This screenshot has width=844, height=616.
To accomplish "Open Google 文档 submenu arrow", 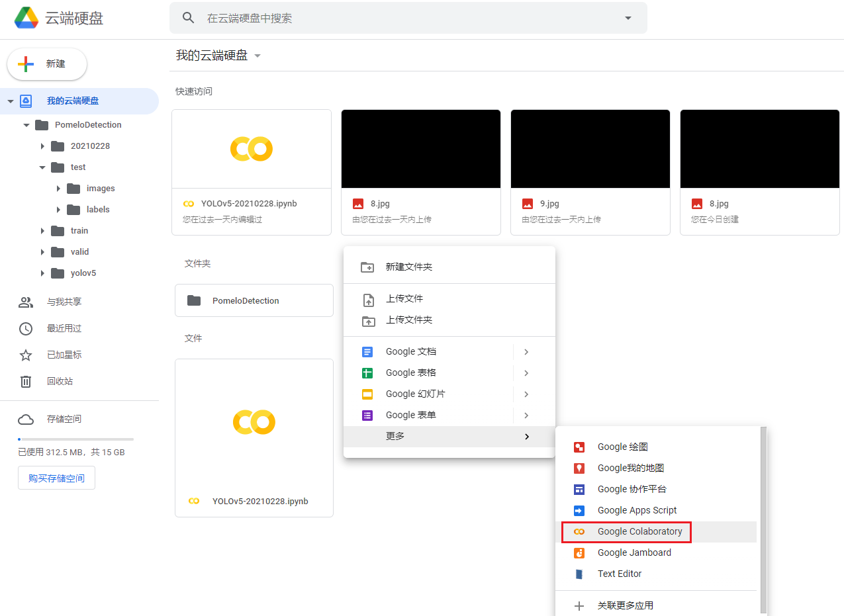I will click(x=526, y=352).
